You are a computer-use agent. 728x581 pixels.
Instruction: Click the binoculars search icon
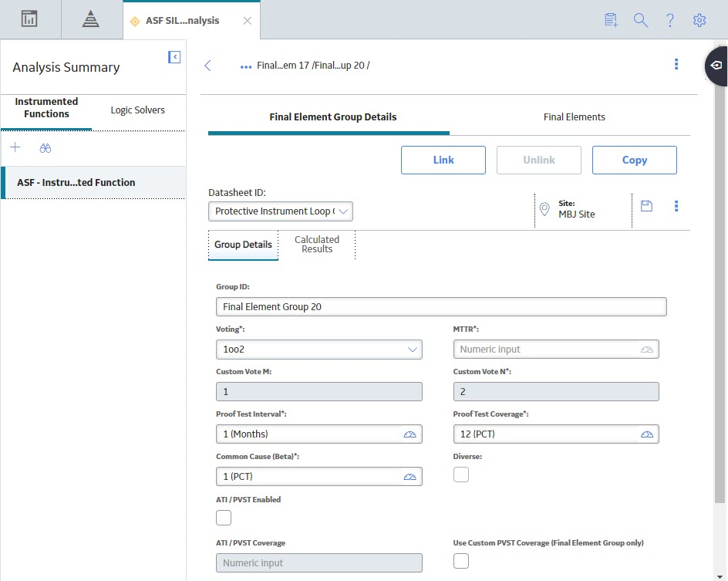tap(45, 148)
